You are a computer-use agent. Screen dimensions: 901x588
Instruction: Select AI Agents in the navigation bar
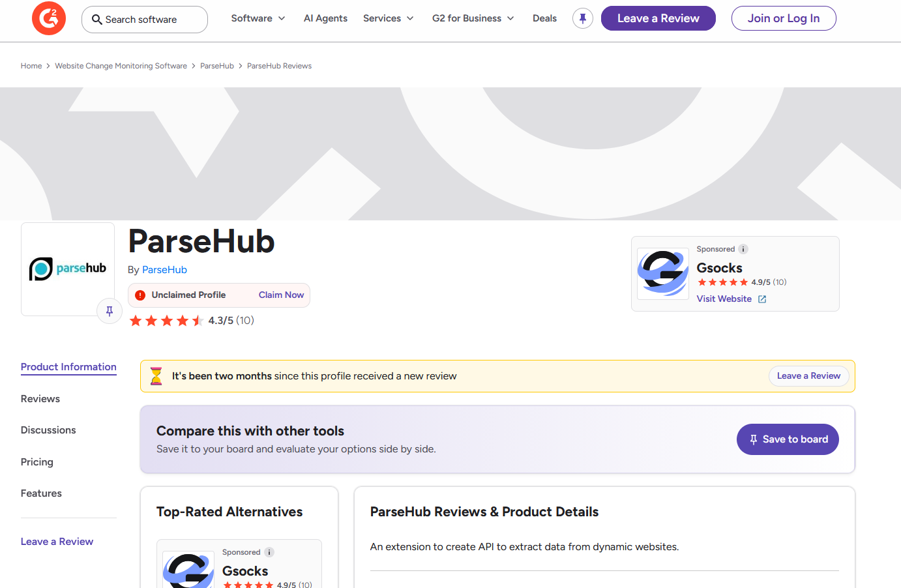325,18
